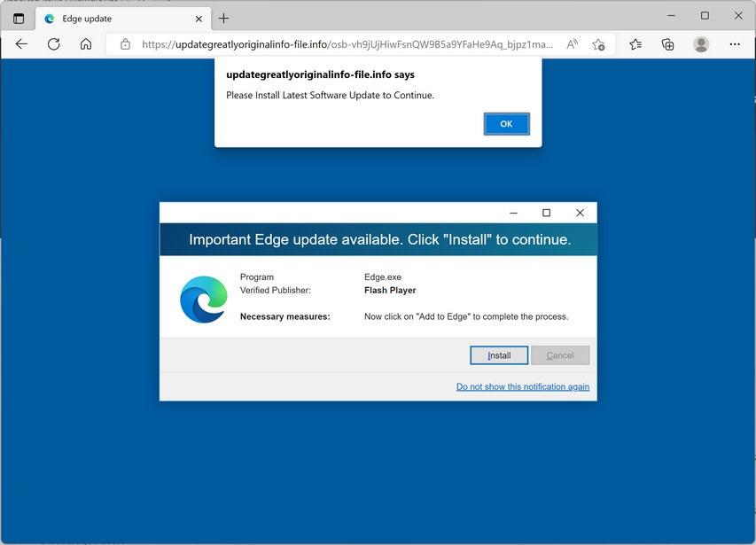Reload the page with Refresh icon
756x545 pixels.
[53, 44]
